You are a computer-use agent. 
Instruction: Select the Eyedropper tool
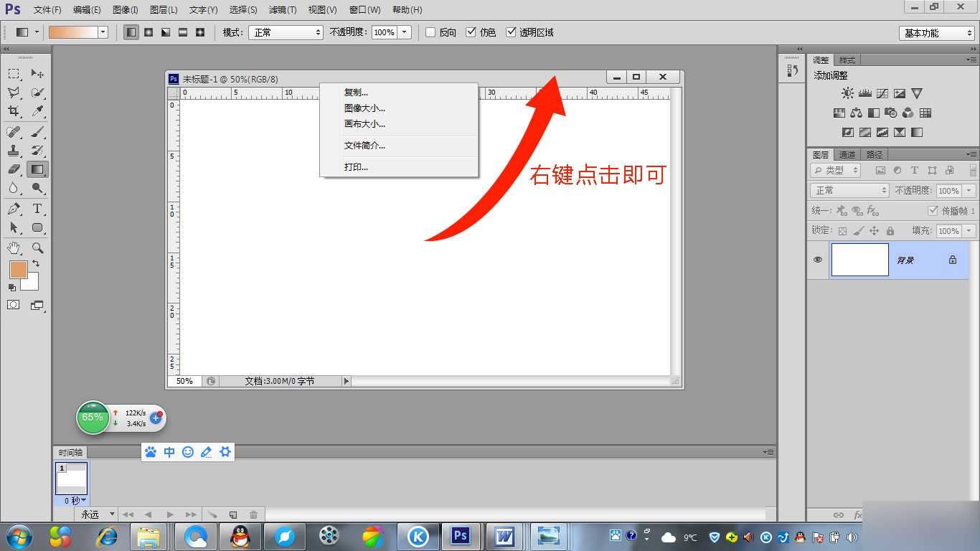pos(37,111)
